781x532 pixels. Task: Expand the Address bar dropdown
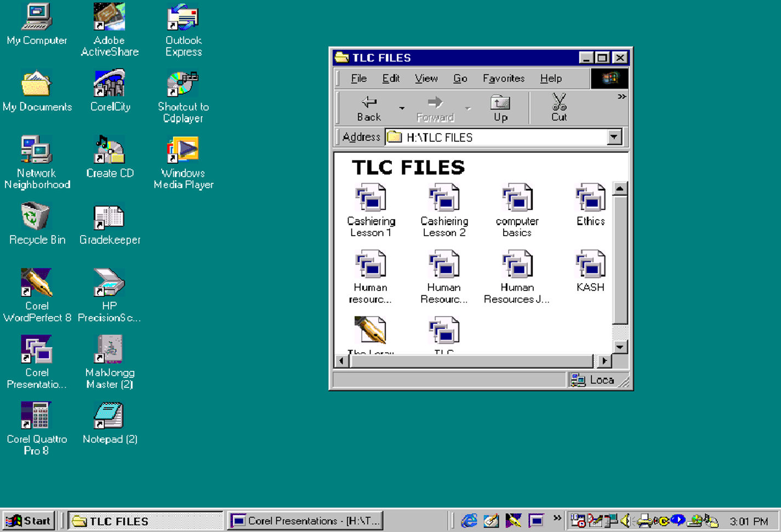[614, 137]
